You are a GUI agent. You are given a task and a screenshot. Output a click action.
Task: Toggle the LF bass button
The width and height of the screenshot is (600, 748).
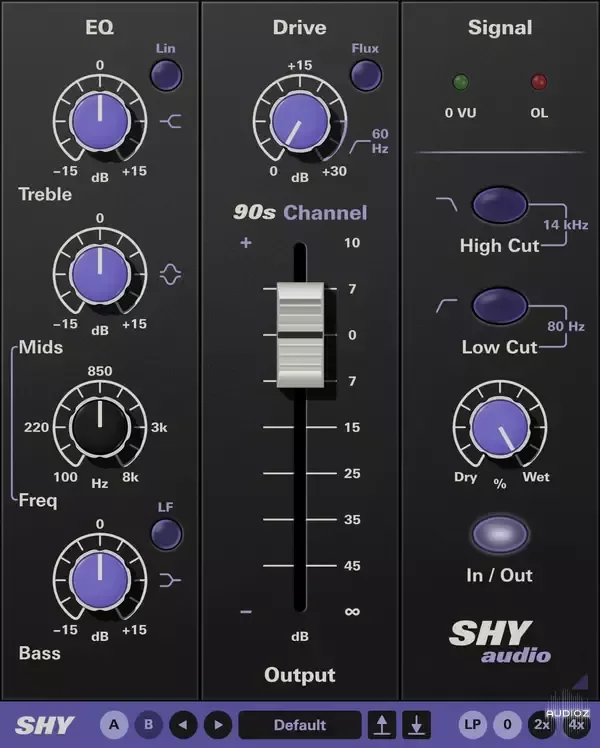[x=166, y=534]
